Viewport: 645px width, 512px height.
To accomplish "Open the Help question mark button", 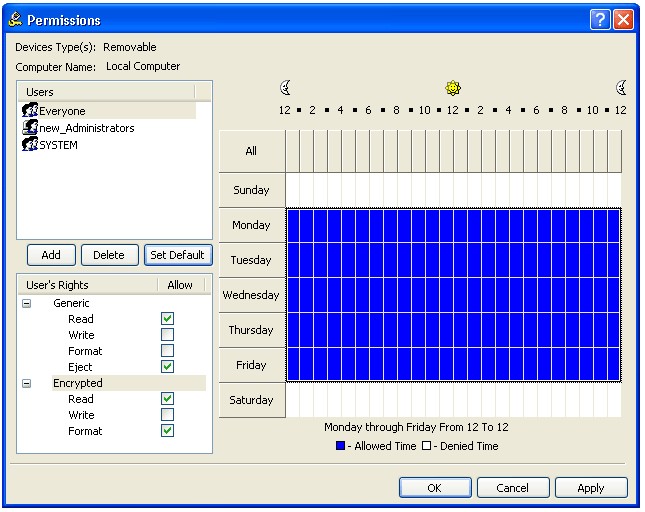I will click(600, 19).
